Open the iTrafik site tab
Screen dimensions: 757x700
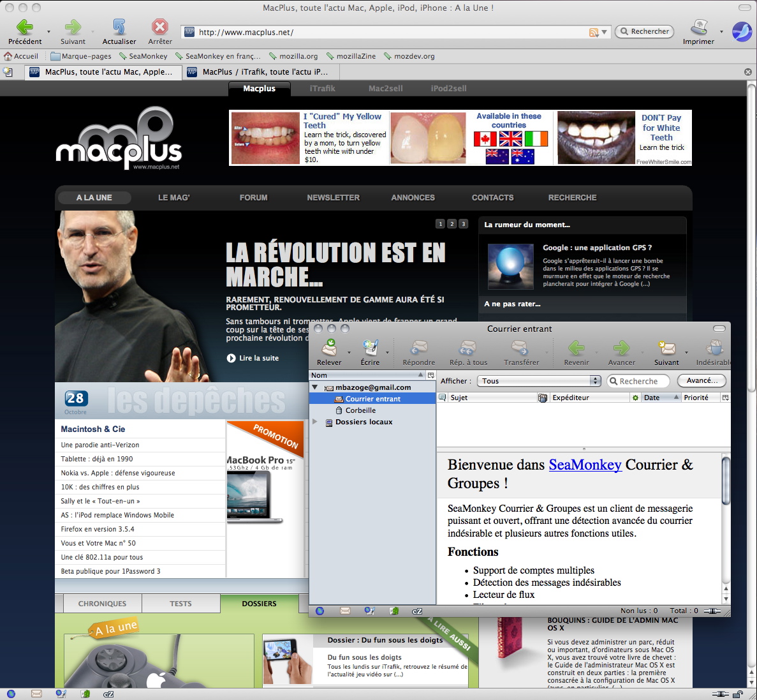point(322,89)
